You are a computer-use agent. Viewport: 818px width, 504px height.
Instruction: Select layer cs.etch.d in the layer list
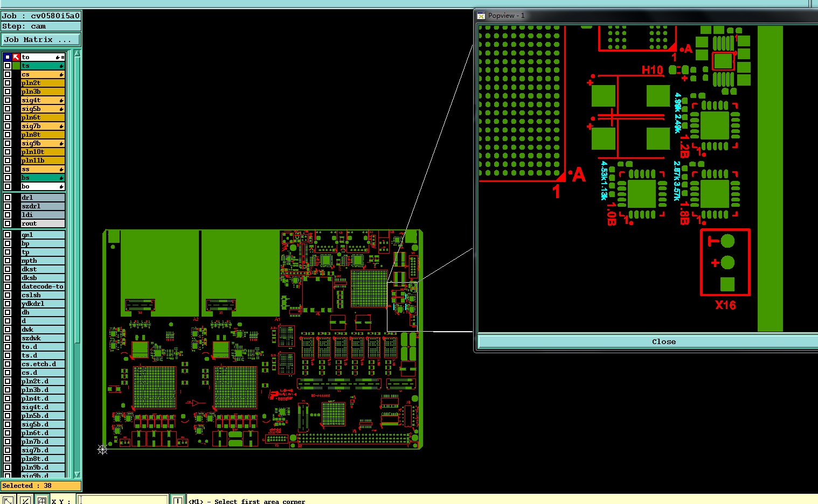click(x=43, y=364)
